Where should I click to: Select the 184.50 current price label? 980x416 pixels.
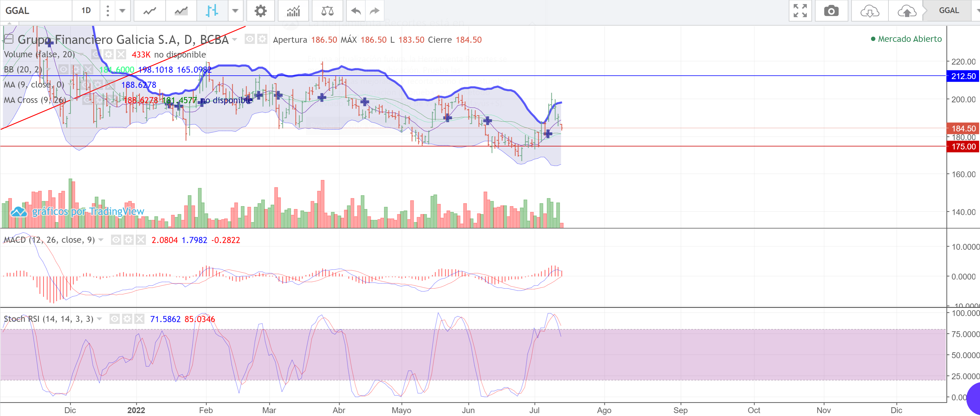963,129
